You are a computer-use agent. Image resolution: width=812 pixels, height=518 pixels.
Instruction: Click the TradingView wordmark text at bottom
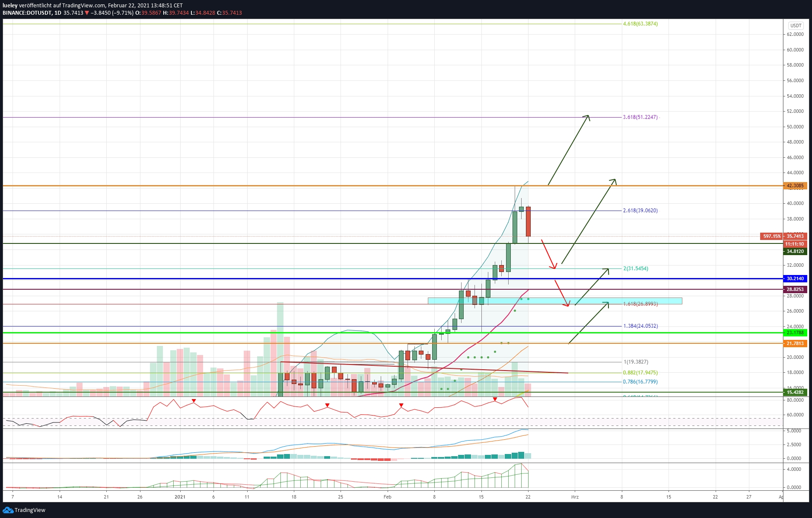tap(30, 510)
